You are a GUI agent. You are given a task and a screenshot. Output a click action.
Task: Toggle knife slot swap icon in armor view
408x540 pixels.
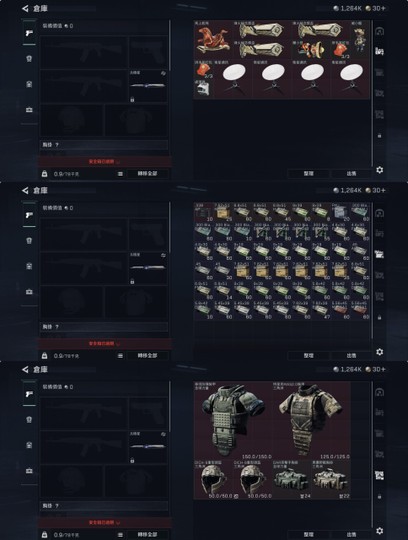(163, 434)
